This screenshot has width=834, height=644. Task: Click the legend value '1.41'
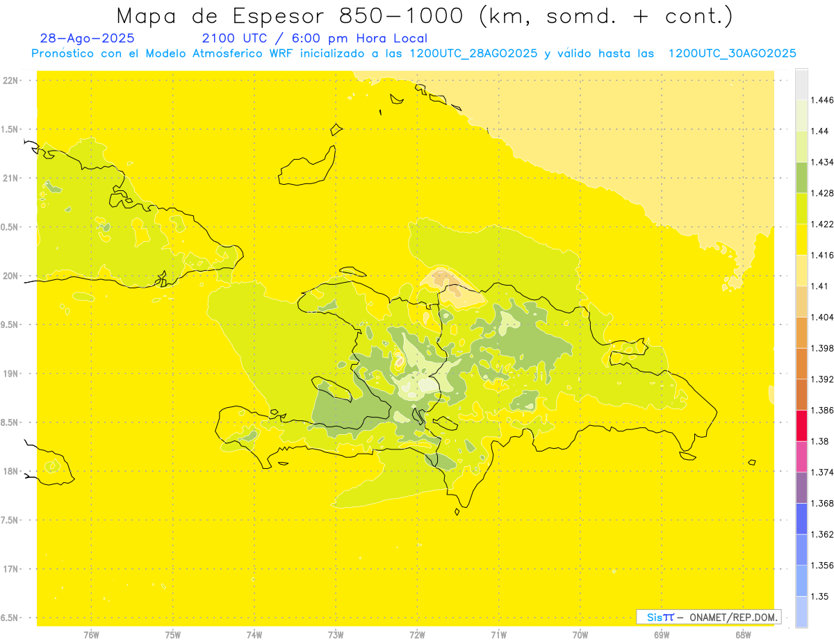point(819,286)
